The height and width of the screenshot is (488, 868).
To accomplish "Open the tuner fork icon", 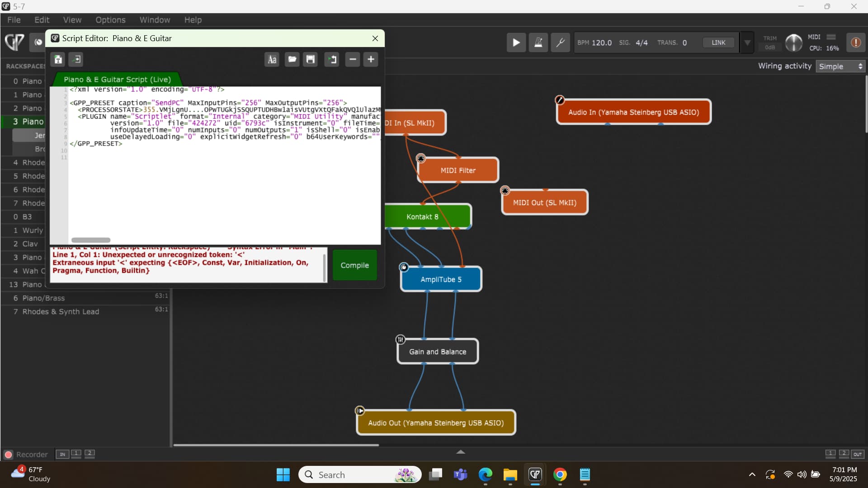I will (560, 43).
